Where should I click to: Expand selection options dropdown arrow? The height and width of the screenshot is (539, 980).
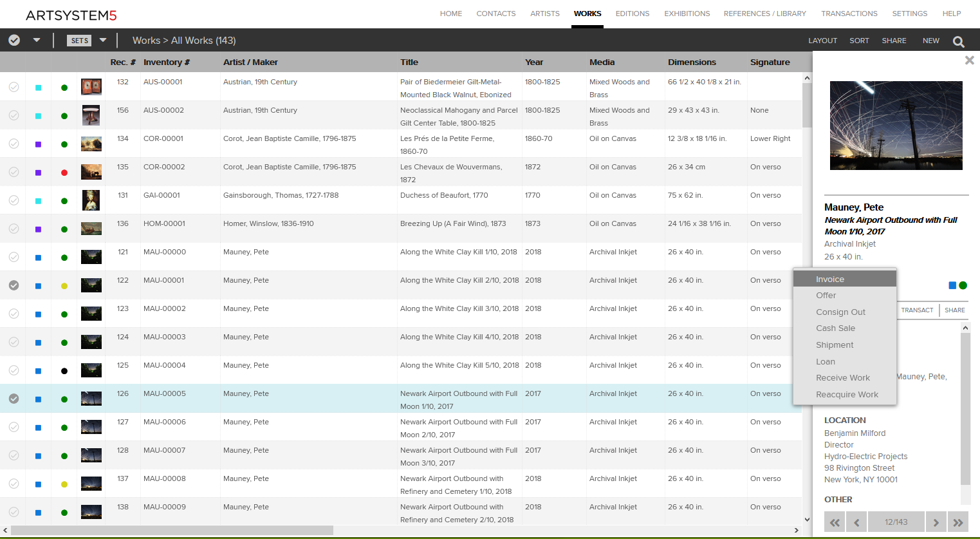[x=37, y=40]
